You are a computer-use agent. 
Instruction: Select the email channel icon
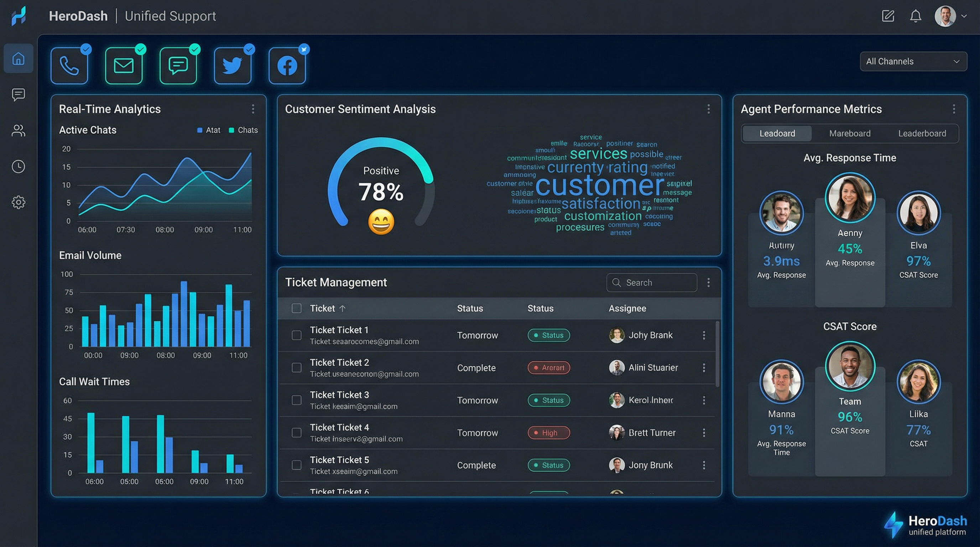tap(124, 66)
